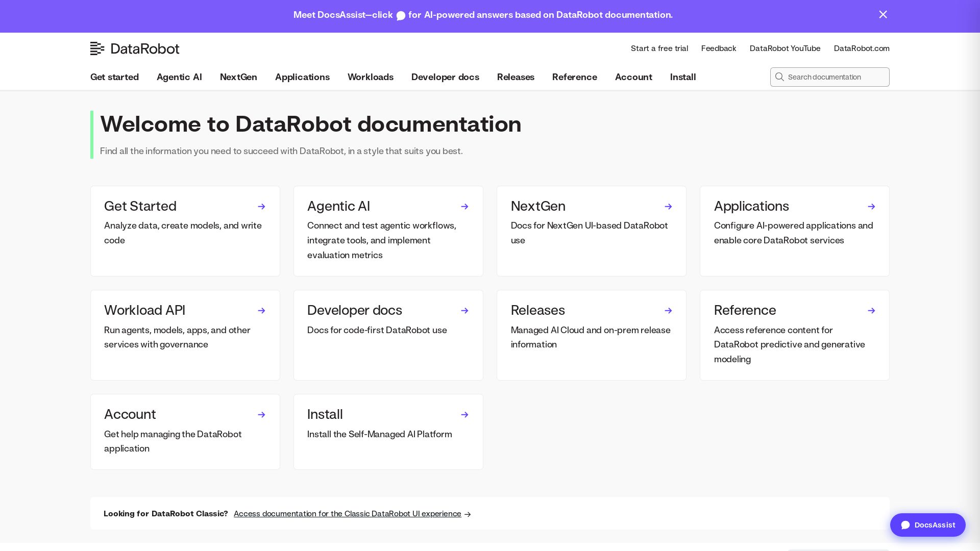This screenshot has width=980, height=551.
Task: Click 'Looking for DataRobot Classic?' text
Action: [166, 514]
